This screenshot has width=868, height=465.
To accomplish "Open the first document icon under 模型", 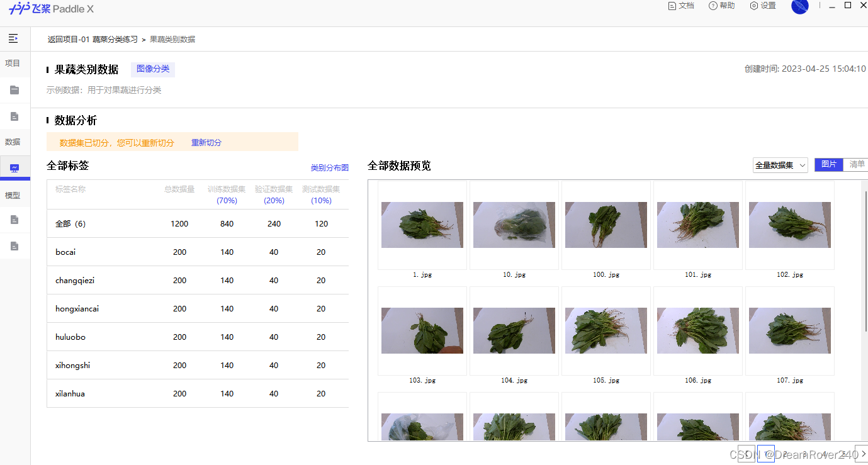I will click(x=13, y=220).
